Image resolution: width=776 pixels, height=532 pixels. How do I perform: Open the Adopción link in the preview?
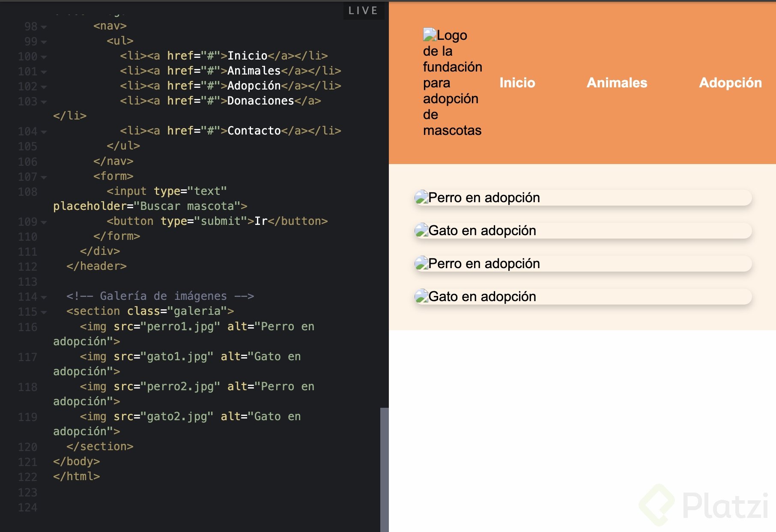(x=730, y=83)
